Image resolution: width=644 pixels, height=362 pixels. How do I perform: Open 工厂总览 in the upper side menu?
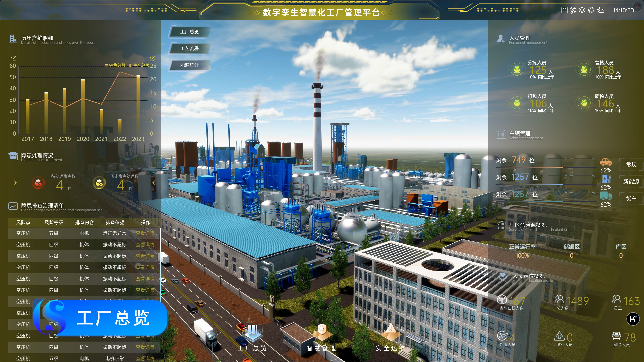(x=189, y=32)
